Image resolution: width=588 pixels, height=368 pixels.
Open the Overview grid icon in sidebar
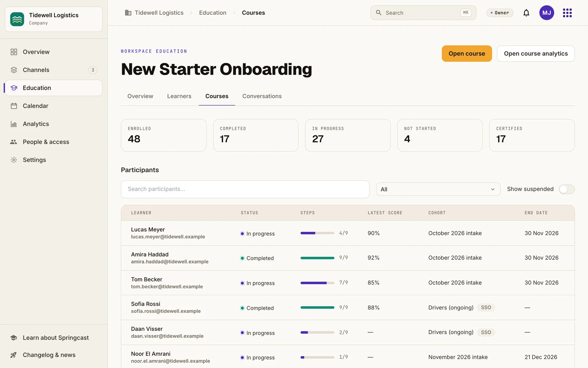pyautogui.click(x=14, y=52)
